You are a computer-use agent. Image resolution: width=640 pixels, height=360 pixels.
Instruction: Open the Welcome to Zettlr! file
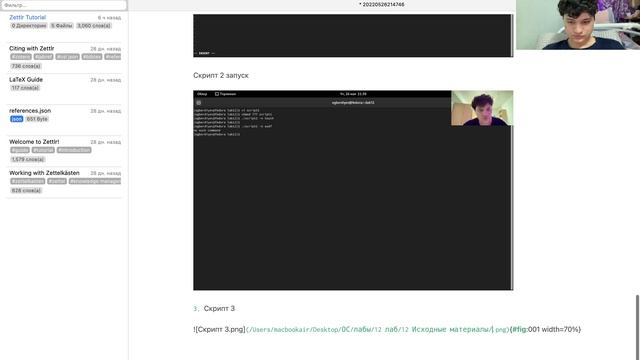34,142
